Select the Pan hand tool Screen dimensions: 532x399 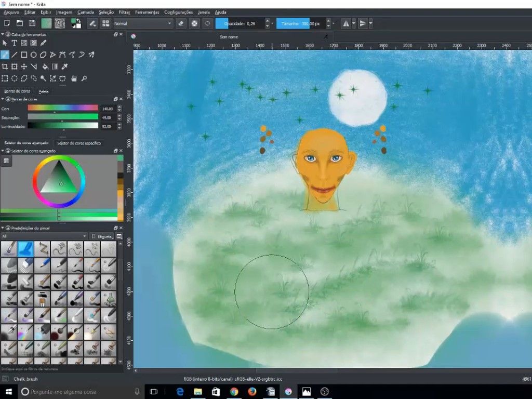[74, 78]
